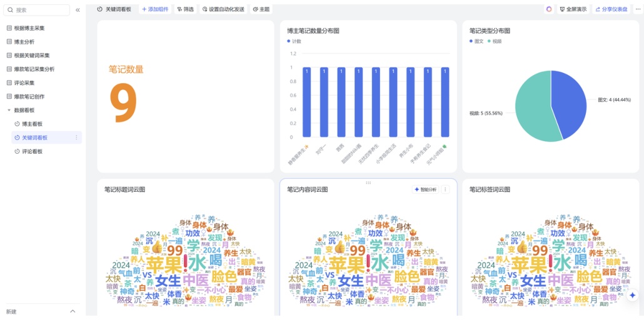This screenshot has width=644, height=320.
Task: Select 关键词看板 dashboard in sidebar
Action: point(46,137)
